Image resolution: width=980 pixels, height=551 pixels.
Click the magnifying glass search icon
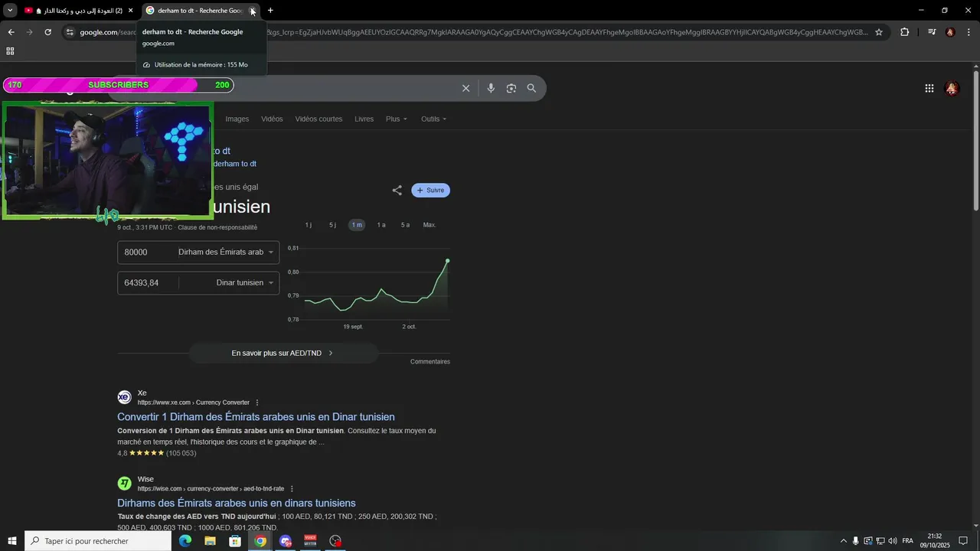pos(531,88)
